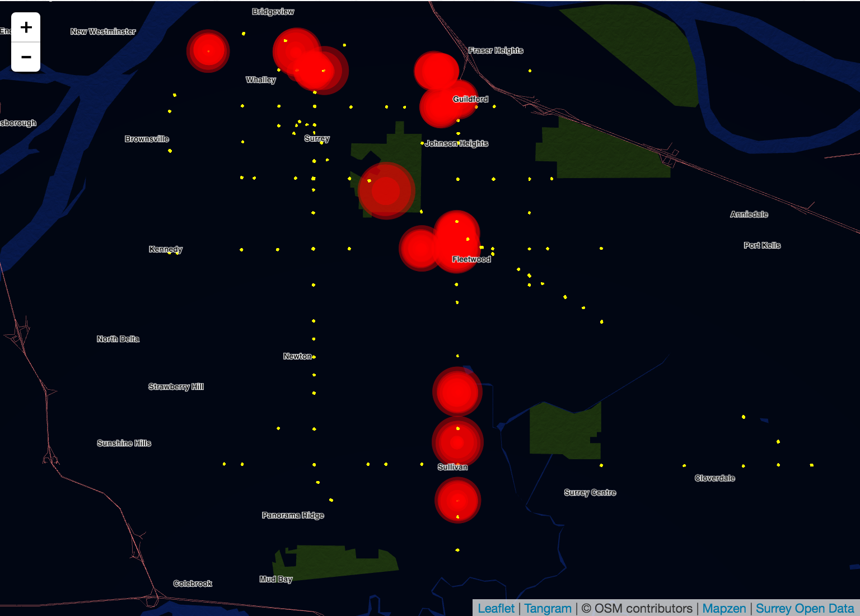Zoom in on the map
Screen dimensions: 860x616
coord(26,27)
